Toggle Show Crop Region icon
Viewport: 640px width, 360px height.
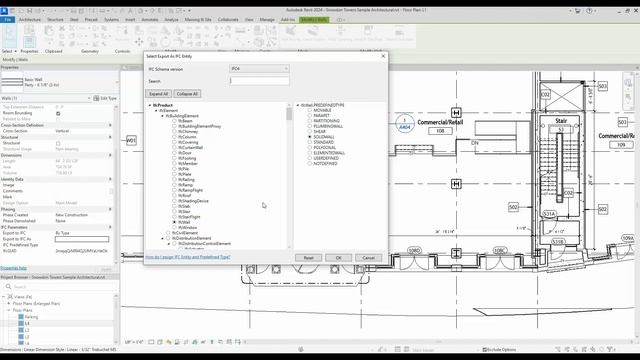pyautogui.click(x=195, y=342)
